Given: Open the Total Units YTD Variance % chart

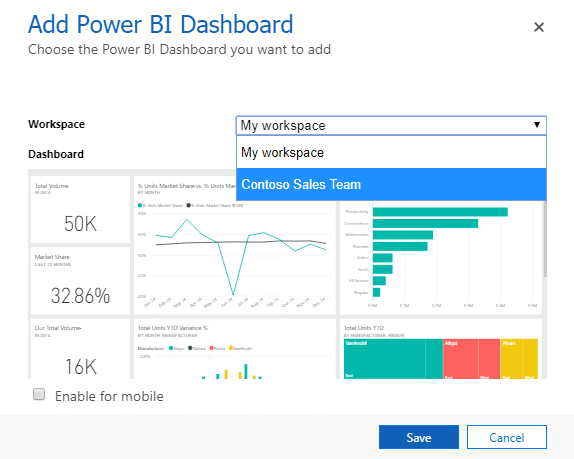Looking at the screenshot, I should click(235, 349).
